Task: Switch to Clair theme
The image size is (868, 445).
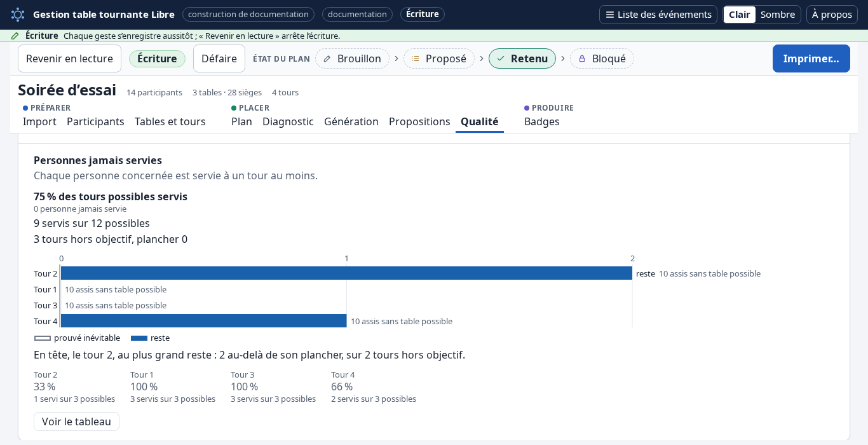Action: 740,15
